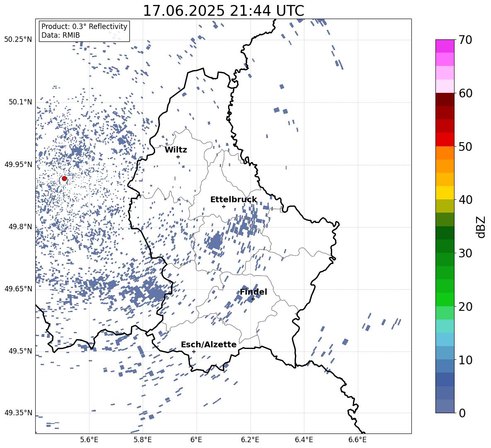Click the orange swatch below 50
The image size is (491, 448).
445,153
